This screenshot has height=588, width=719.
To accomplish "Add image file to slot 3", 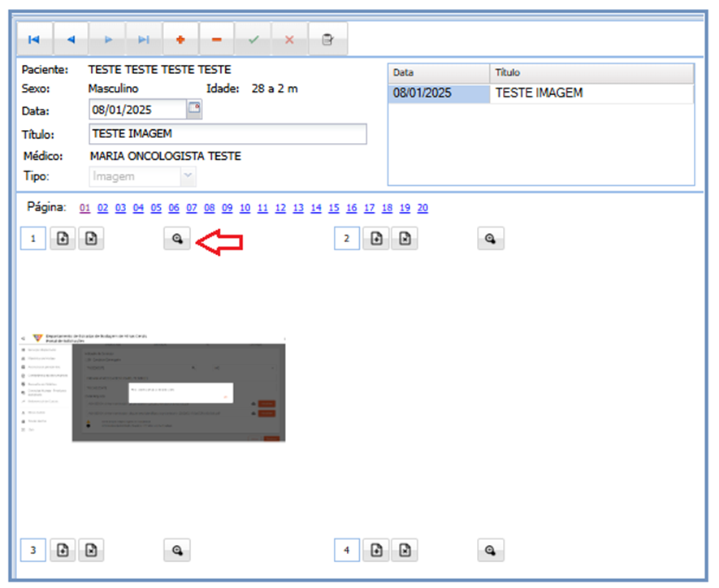I will (63, 550).
